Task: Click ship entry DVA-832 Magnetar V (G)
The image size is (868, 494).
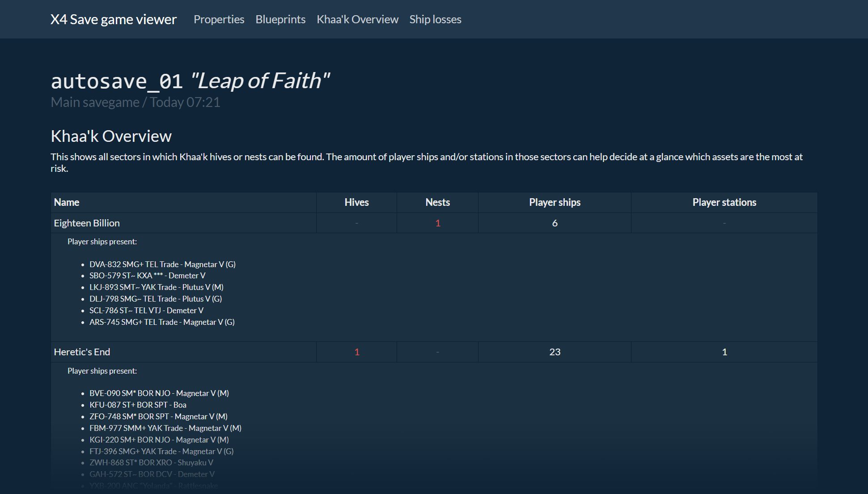Action: pos(162,264)
